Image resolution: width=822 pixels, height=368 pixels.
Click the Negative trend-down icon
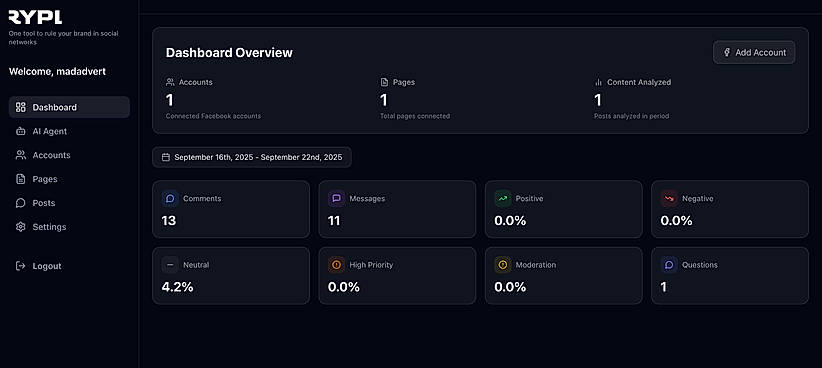669,199
